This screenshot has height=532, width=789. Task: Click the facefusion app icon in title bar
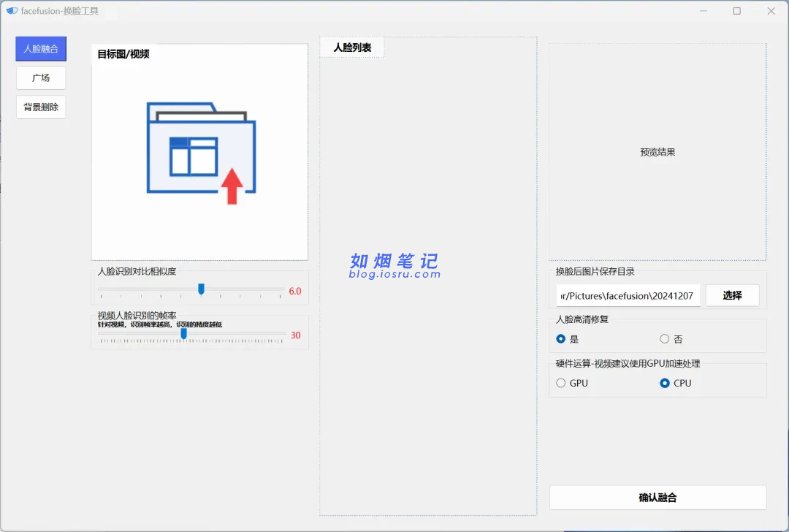[12, 11]
